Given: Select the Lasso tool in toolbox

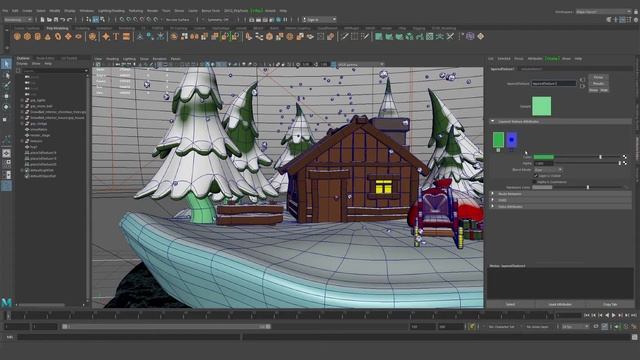Looking at the screenshot, I should [x=6, y=75].
